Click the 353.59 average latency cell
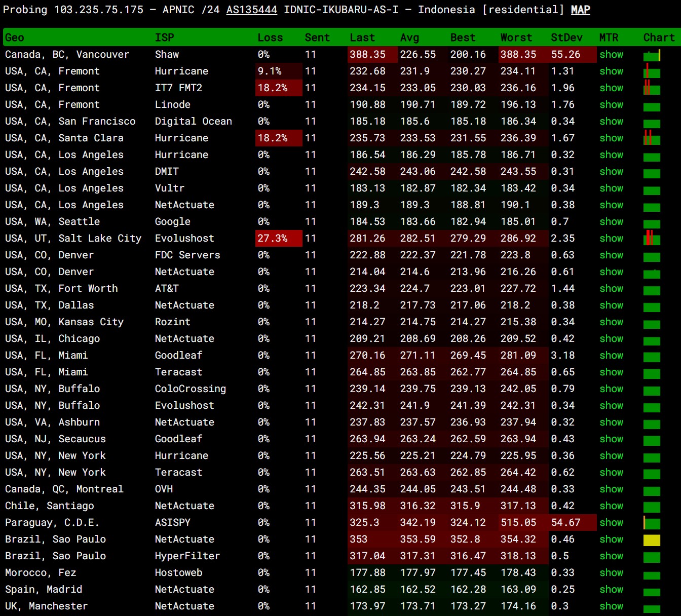This screenshot has width=681, height=616. (x=423, y=539)
